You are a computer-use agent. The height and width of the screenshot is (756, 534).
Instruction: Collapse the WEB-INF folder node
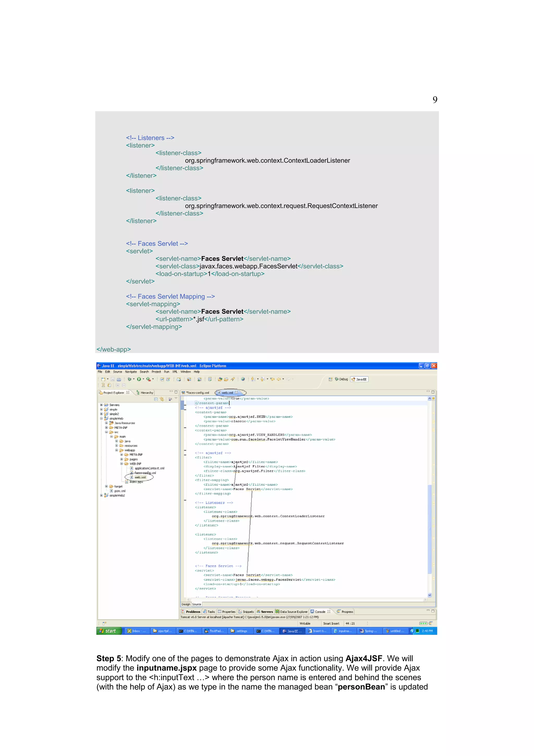122,464
